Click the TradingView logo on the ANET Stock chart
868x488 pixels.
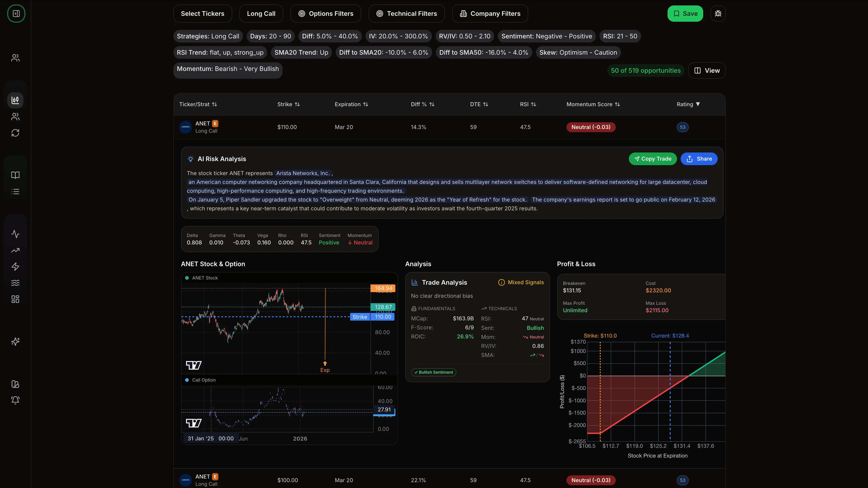tap(194, 365)
